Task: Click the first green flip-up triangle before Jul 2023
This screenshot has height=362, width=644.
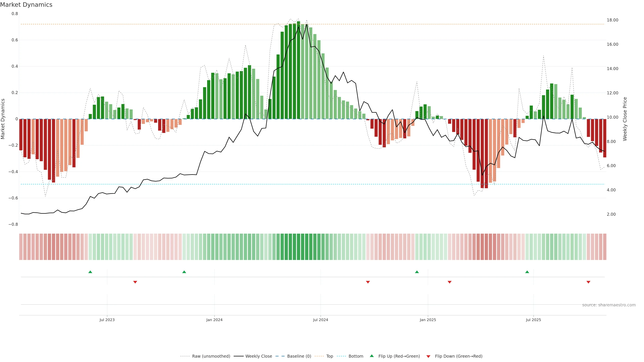Action: click(90, 272)
